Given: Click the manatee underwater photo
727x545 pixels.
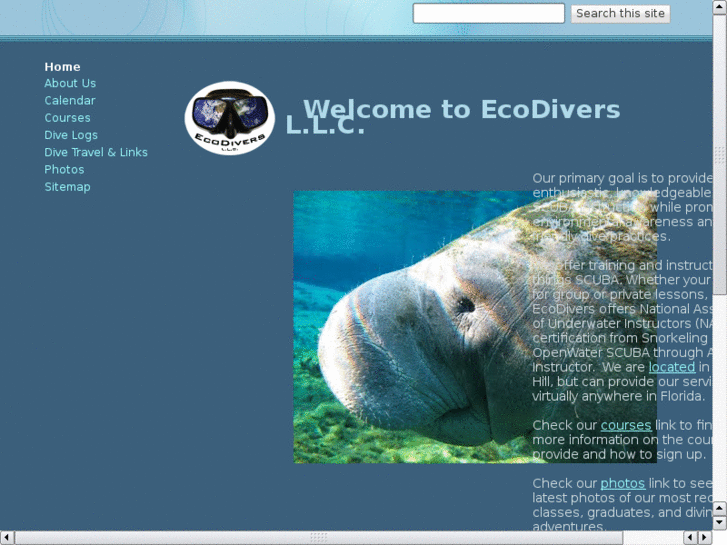Looking at the screenshot, I should coord(475,327).
